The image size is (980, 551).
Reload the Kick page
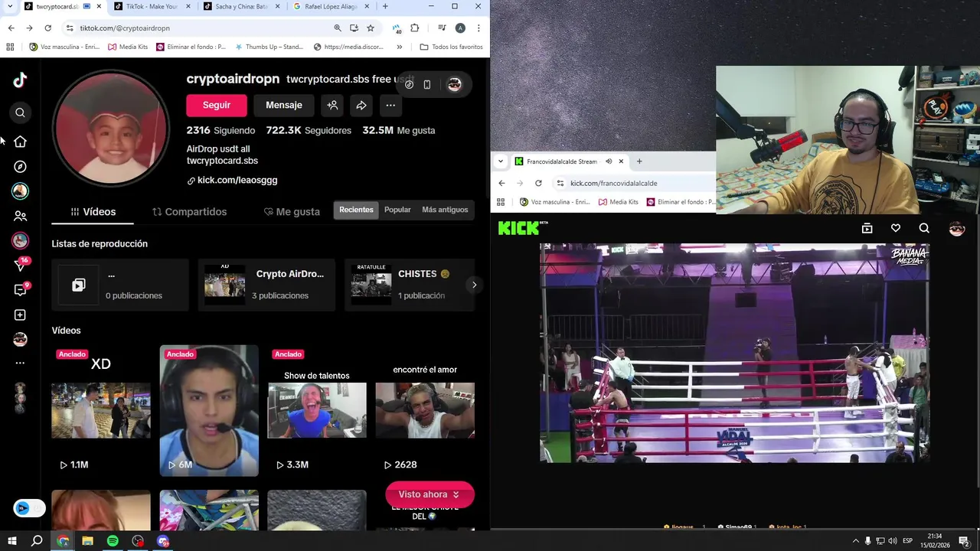click(538, 183)
